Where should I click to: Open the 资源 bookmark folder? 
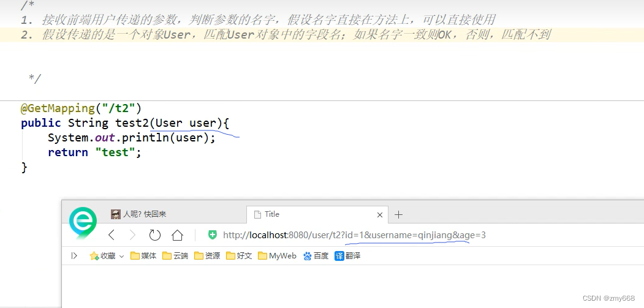pyautogui.click(x=207, y=256)
